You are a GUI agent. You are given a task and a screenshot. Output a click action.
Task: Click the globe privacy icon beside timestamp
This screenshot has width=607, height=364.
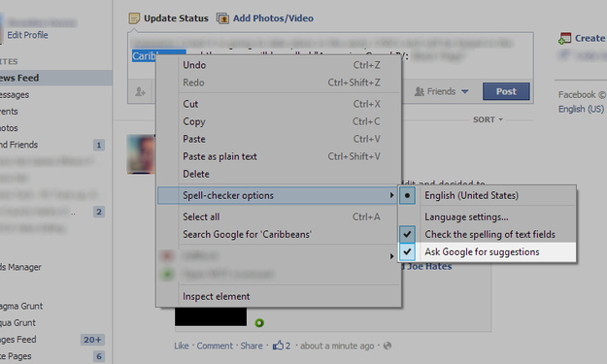[388, 346]
